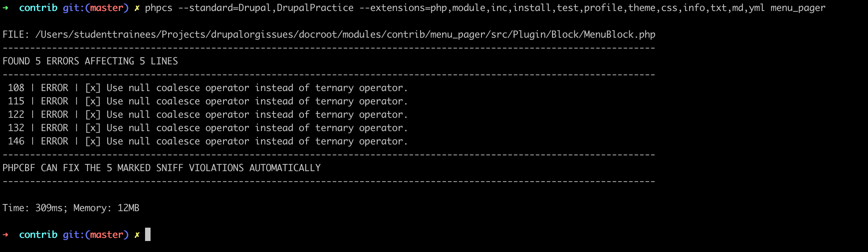Click the line number 146 in the error list

(16, 141)
